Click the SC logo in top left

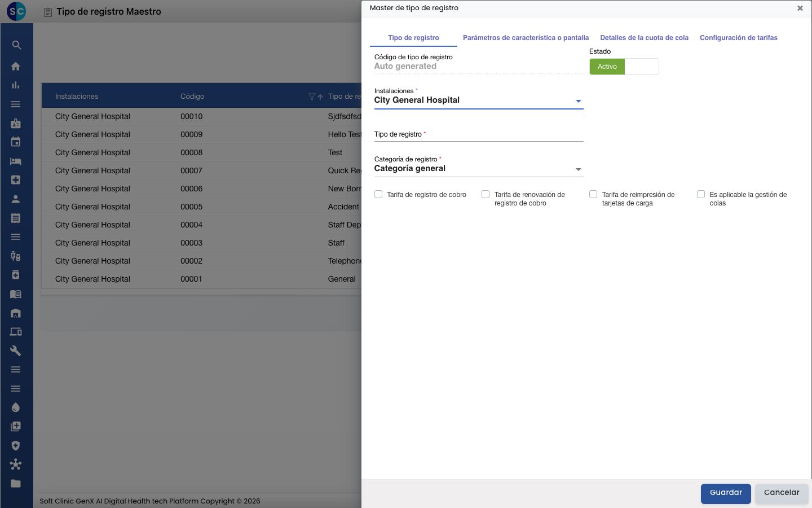pos(16,11)
